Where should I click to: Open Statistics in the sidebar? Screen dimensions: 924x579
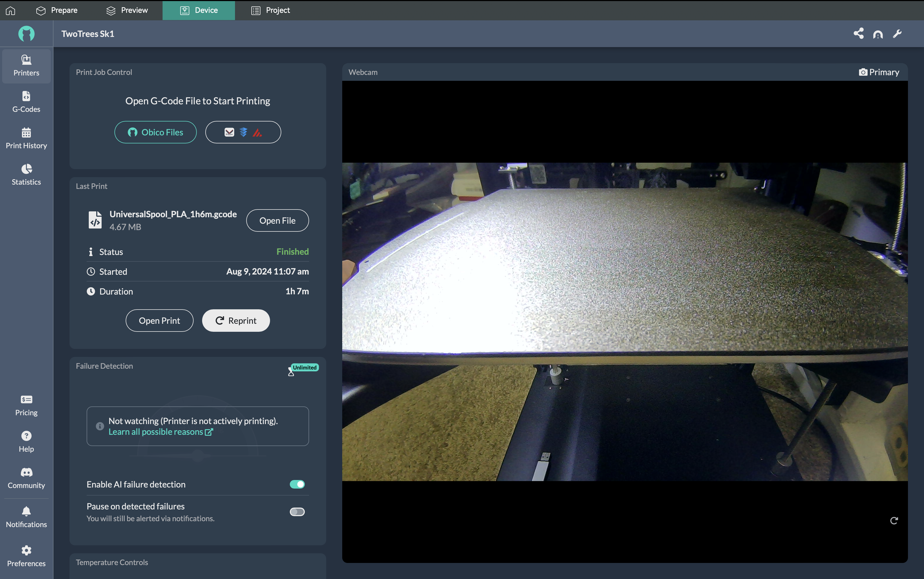pyautogui.click(x=26, y=175)
